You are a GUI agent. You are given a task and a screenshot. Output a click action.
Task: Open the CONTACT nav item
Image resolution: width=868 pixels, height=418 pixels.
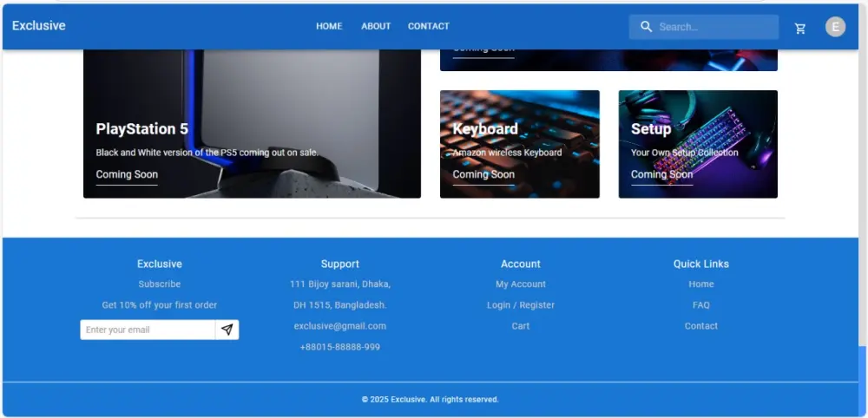429,26
